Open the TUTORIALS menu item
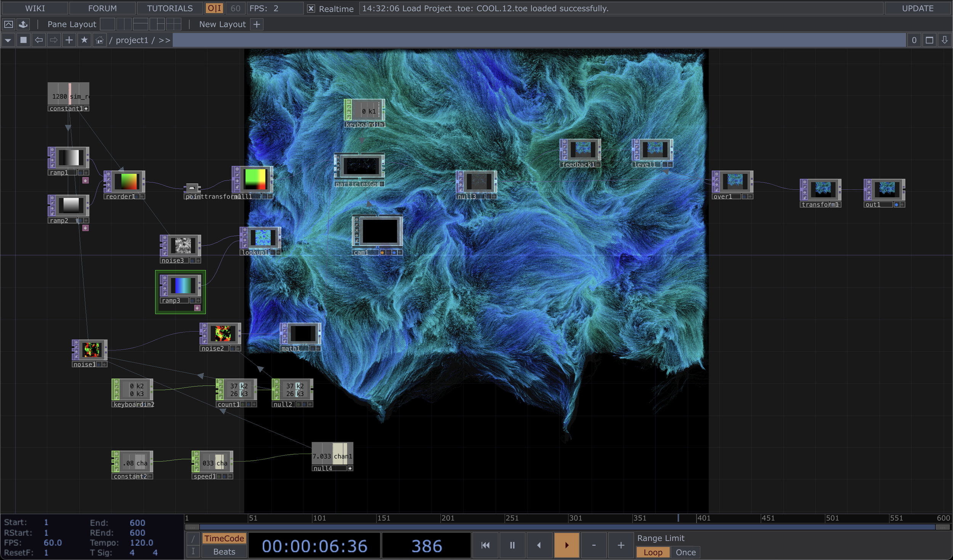The width and height of the screenshot is (953, 560). [x=170, y=8]
